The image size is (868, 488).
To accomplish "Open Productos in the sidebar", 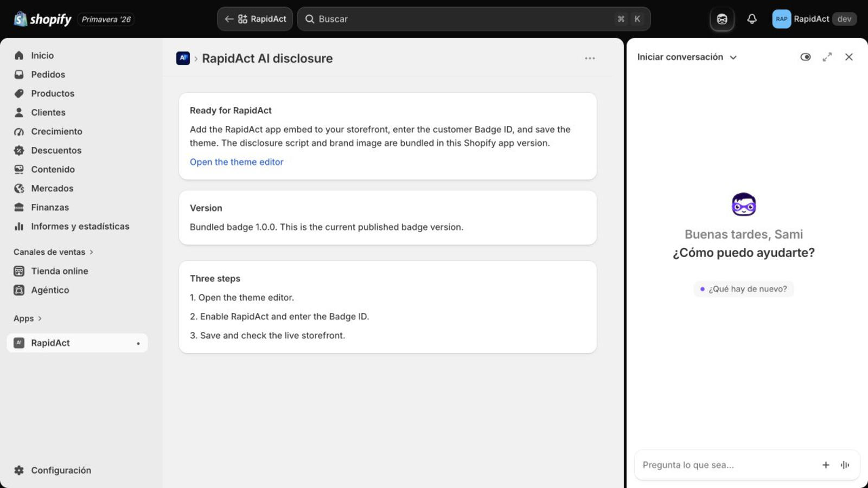I will pos(77,93).
